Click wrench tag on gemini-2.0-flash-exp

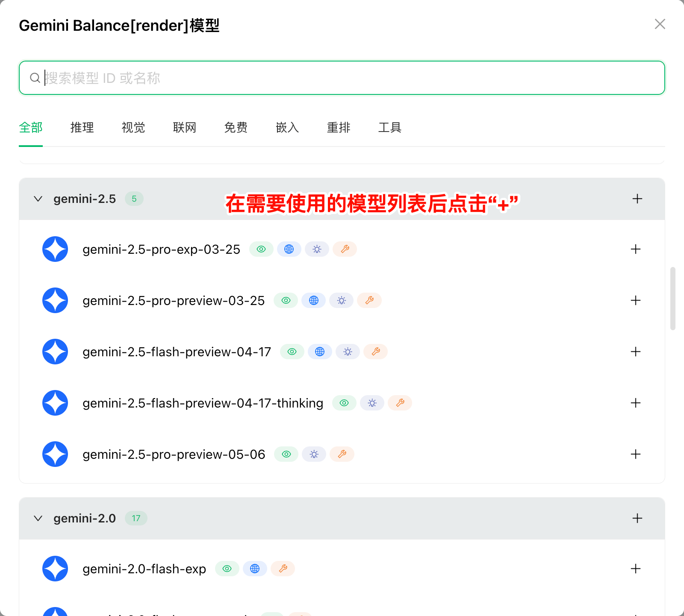coord(283,569)
